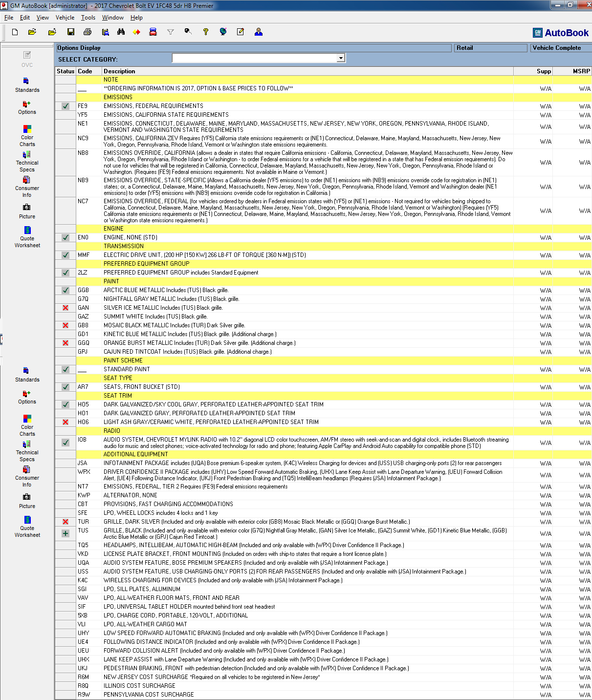Click the Retail header button
Viewport: 592px width, 700px height.
(x=490, y=48)
